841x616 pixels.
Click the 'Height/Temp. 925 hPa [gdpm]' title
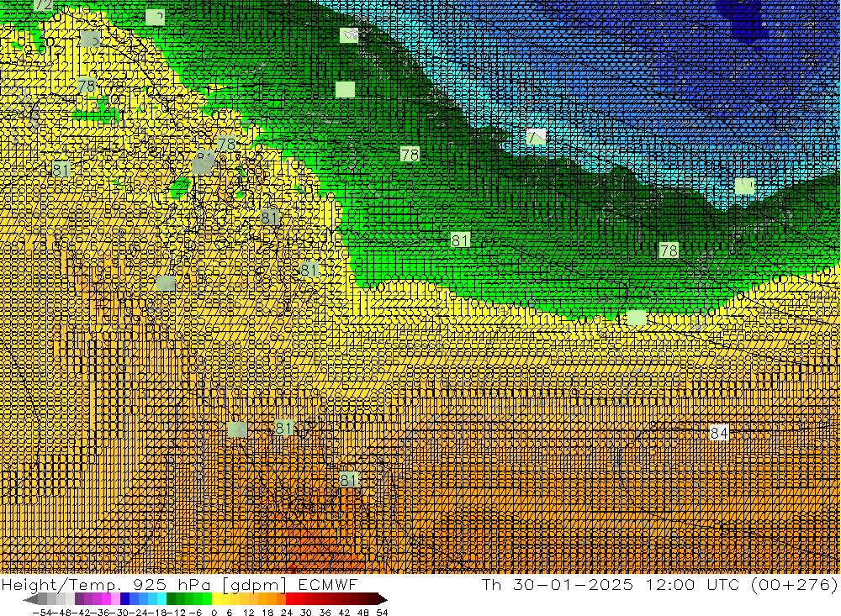click(x=145, y=584)
